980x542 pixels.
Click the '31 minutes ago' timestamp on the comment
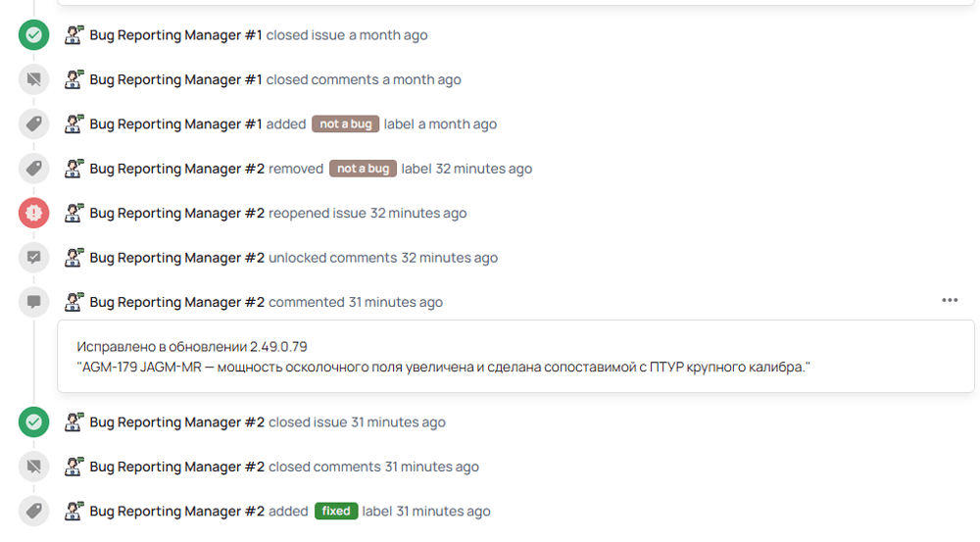pos(396,302)
